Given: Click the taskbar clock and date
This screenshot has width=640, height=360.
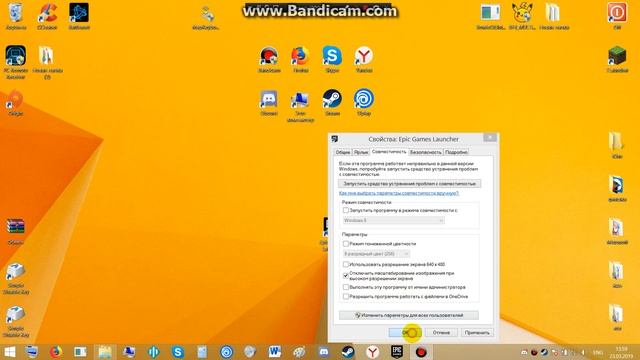Looking at the screenshot, I should click(x=621, y=352).
